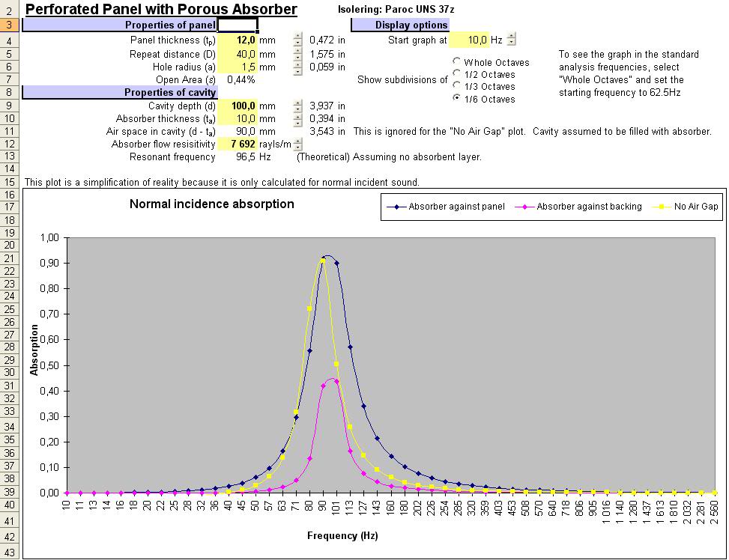Adjust the Repeat distance spinner control
The image size is (729, 560).
[297, 55]
